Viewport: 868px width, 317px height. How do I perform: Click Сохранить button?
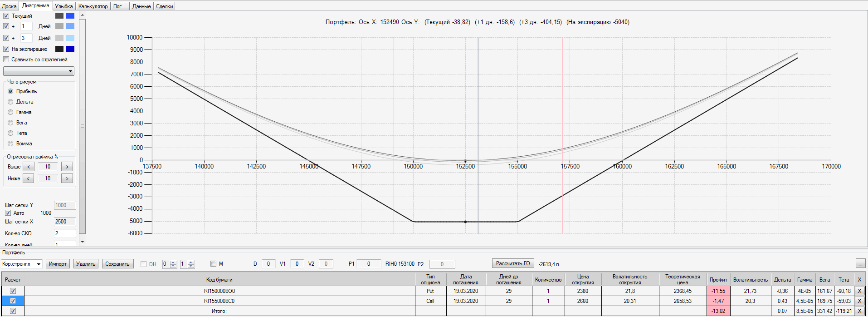coord(117,264)
